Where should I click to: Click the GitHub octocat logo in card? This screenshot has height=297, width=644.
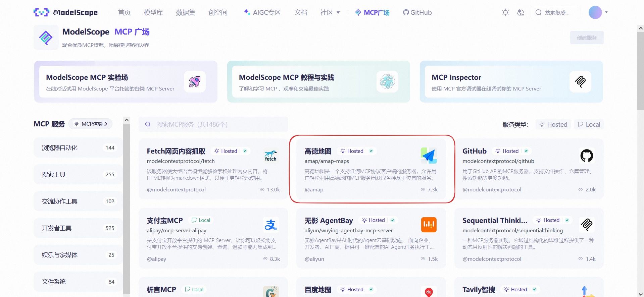pos(587,156)
